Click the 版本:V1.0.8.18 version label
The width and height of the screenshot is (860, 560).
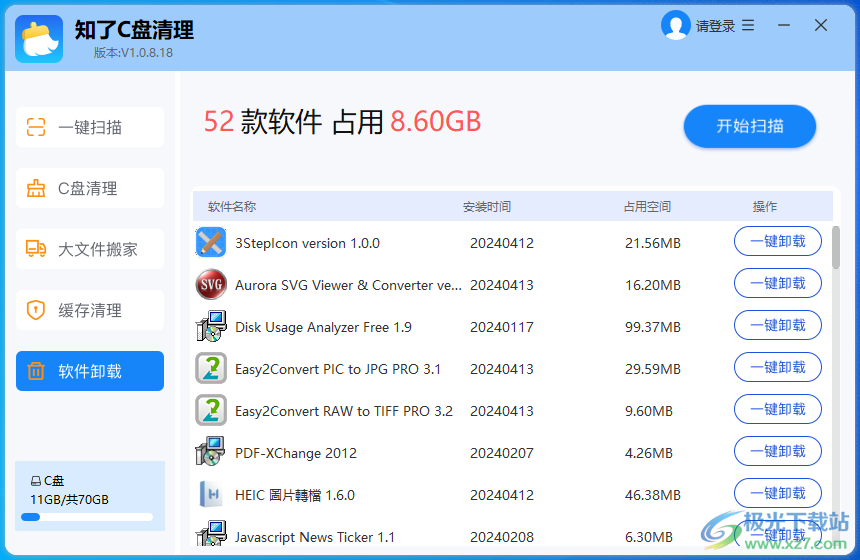133,53
